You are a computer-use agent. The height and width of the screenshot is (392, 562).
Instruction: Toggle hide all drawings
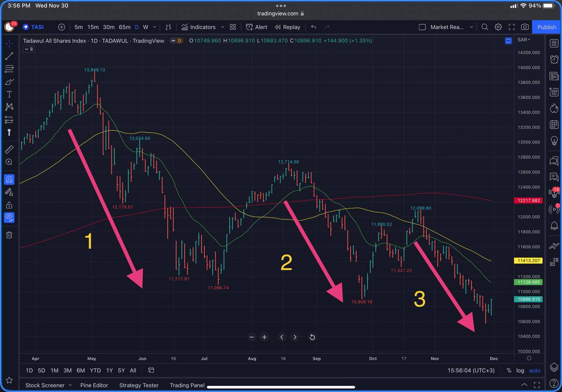pos(9,218)
